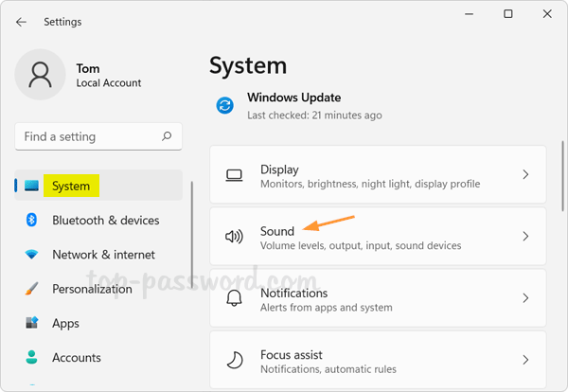The width and height of the screenshot is (568, 392).
Task: Click Tom's user profile avatar
Action: tap(40, 76)
